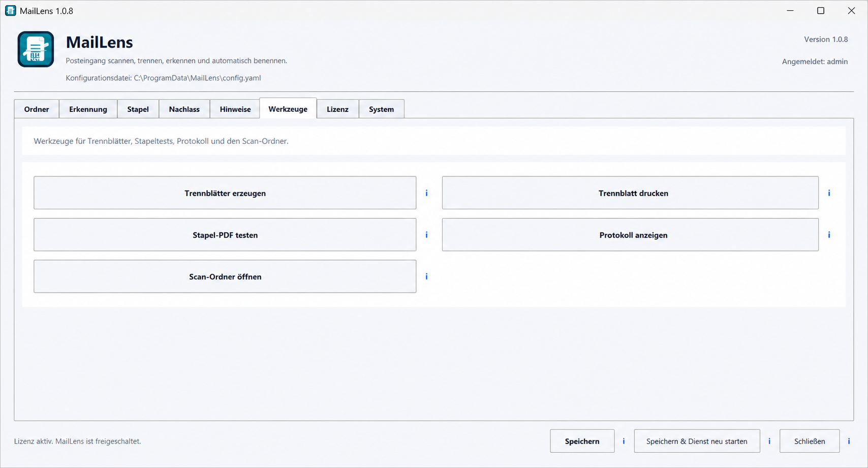The width and height of the screenshot is (868, 468).
Task: Click info icon next to Speichern button
Action: pyautogui.click(x=624, y=441)
